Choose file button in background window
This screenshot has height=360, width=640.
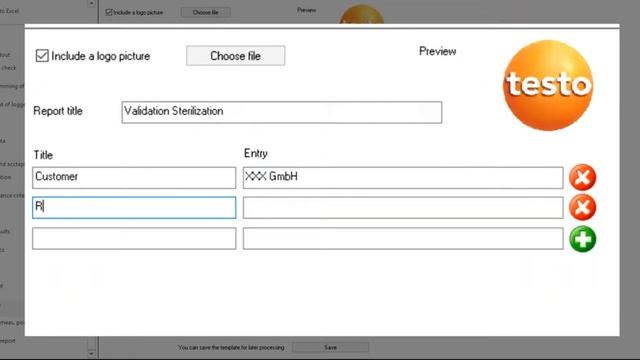pyautogui.click(x=205, y=12)
